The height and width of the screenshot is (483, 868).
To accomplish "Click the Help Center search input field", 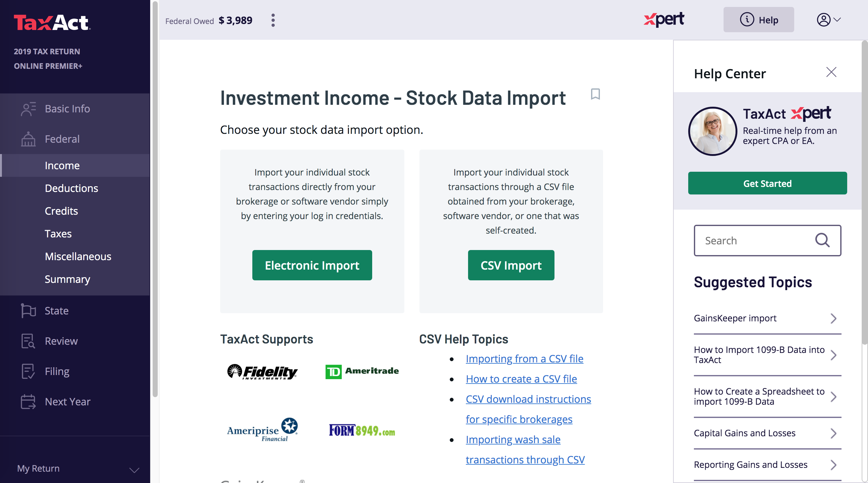I will pyautogui.click(x=767, y=240).
